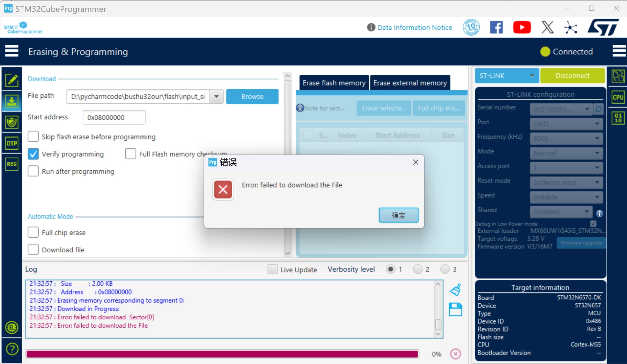
Task: Switch to Erase flash memory tab
Action: click(334, 83)
